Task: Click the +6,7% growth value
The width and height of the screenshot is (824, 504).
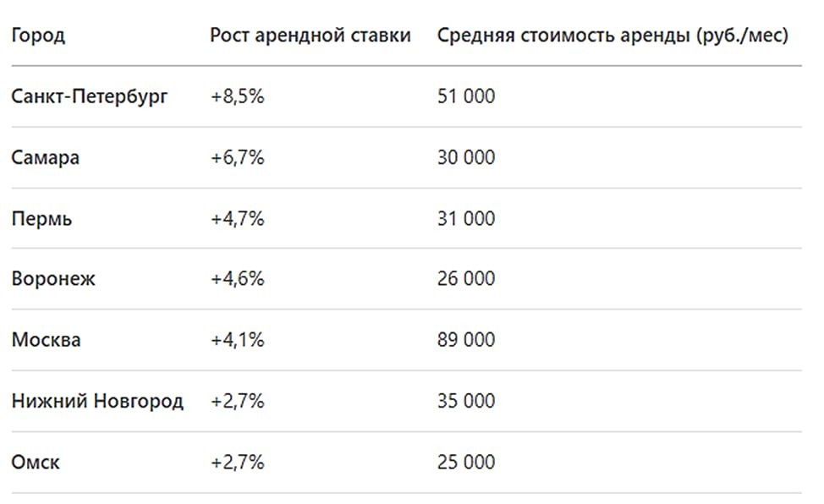Action: (x=238, y=158)
